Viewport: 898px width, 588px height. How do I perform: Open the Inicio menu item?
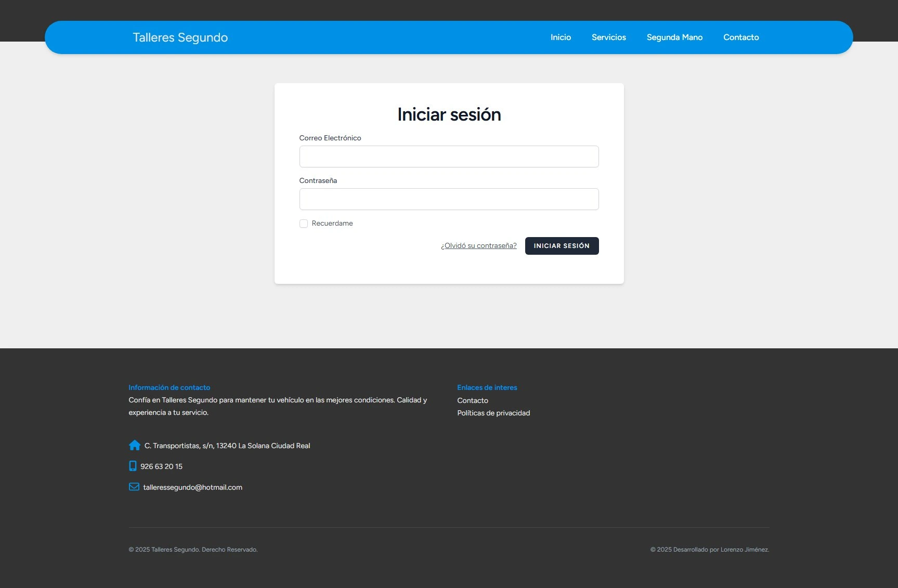[x=561, y=37]
